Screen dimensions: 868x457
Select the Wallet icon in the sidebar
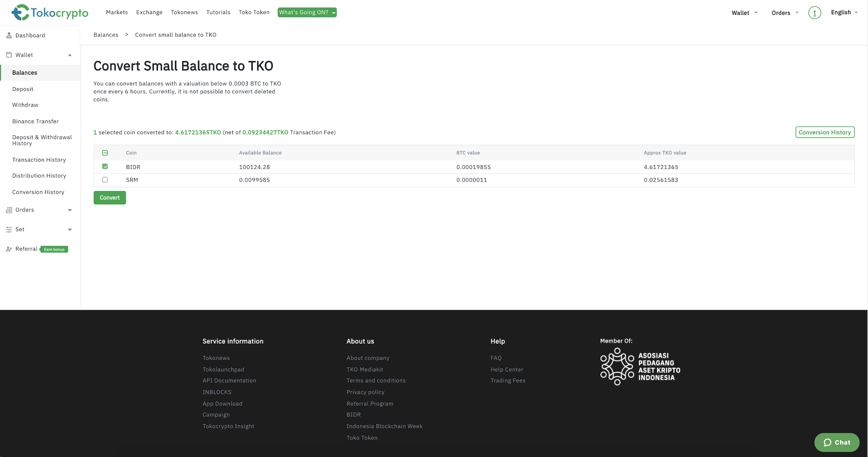point(9,54)
